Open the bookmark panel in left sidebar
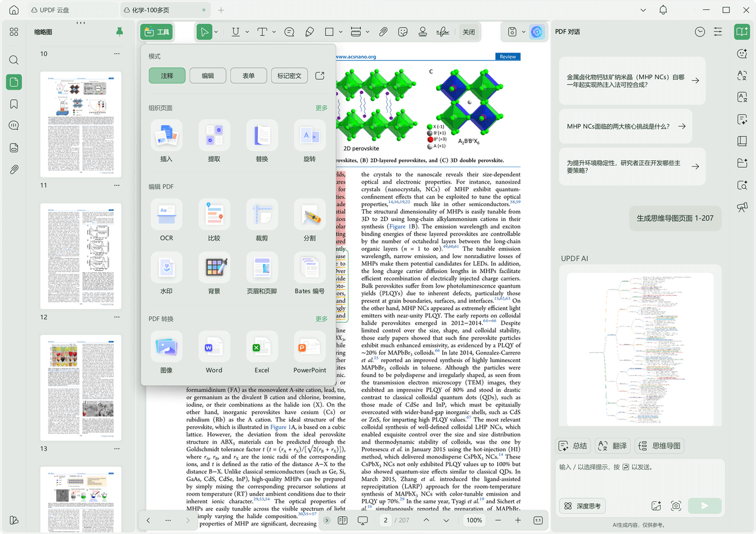This screenshot has width=756, height=534. [14, 104]
